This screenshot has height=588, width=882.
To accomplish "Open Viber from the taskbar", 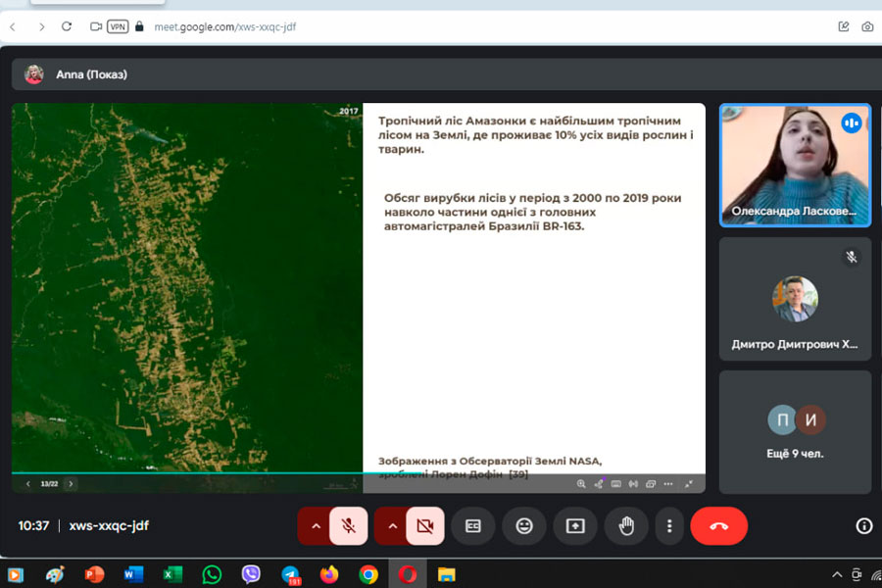I will pos(251,574).
